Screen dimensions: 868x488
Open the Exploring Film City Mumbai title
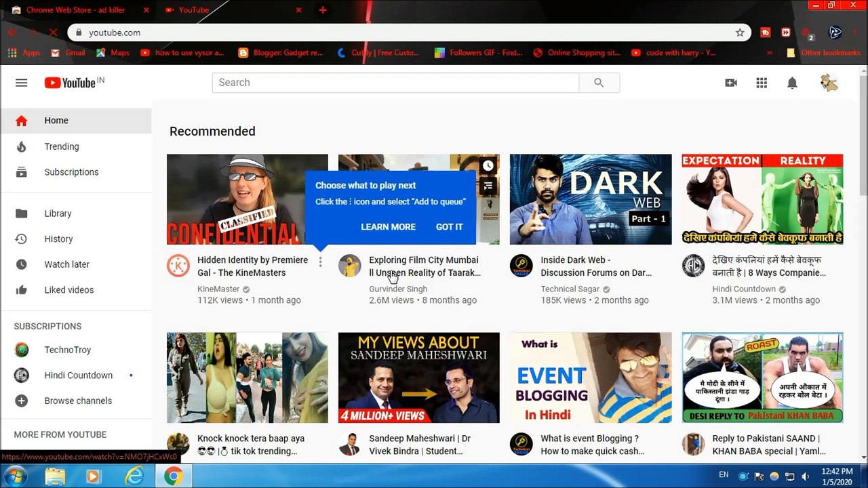point(425,266)
